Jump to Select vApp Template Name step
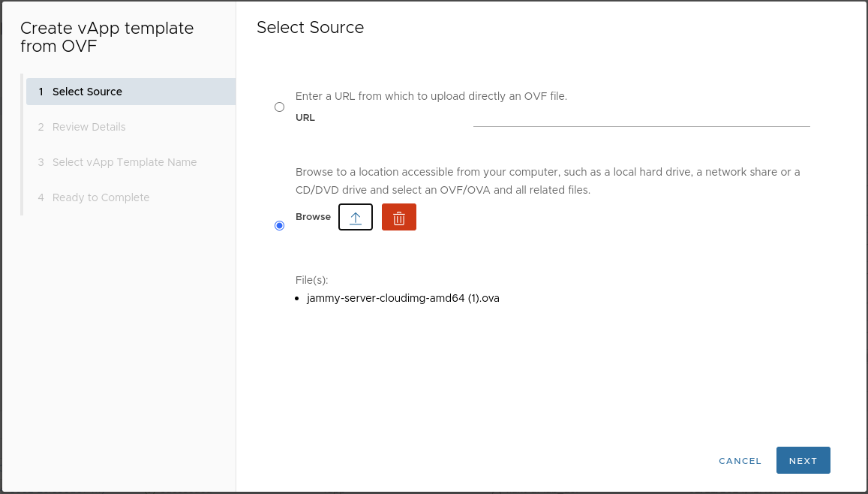 coord(124,162)
